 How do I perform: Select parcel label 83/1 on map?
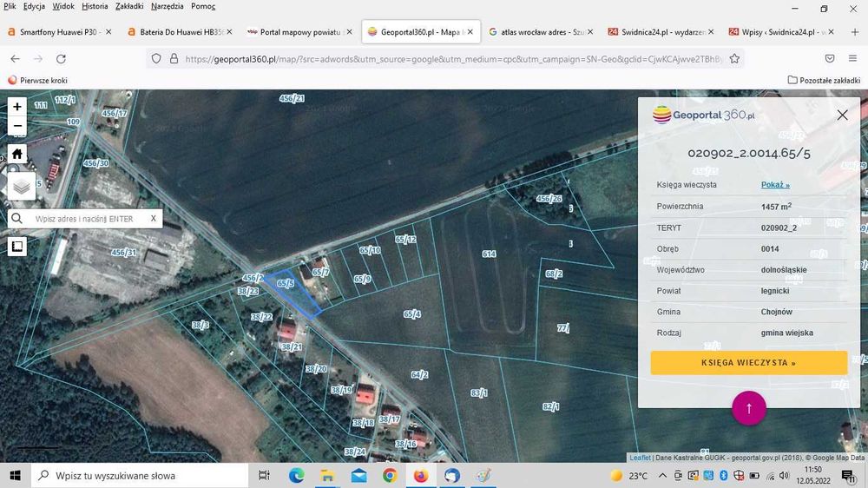pos(479,392)
